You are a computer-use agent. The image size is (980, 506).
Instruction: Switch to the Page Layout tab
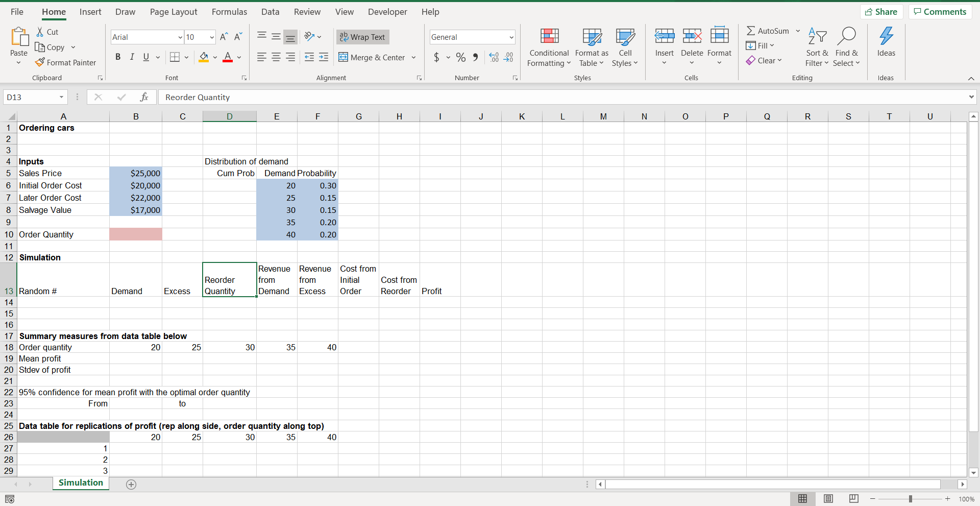point(174,12)
